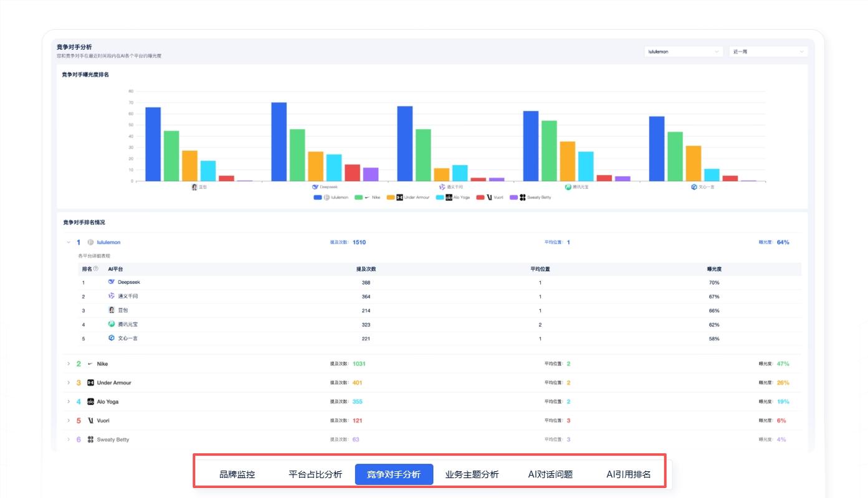The height and width of the screenshot is (498, 868).
Task: Click the 竞争对手曝光度排名 chart title
Action: (85, 75)
